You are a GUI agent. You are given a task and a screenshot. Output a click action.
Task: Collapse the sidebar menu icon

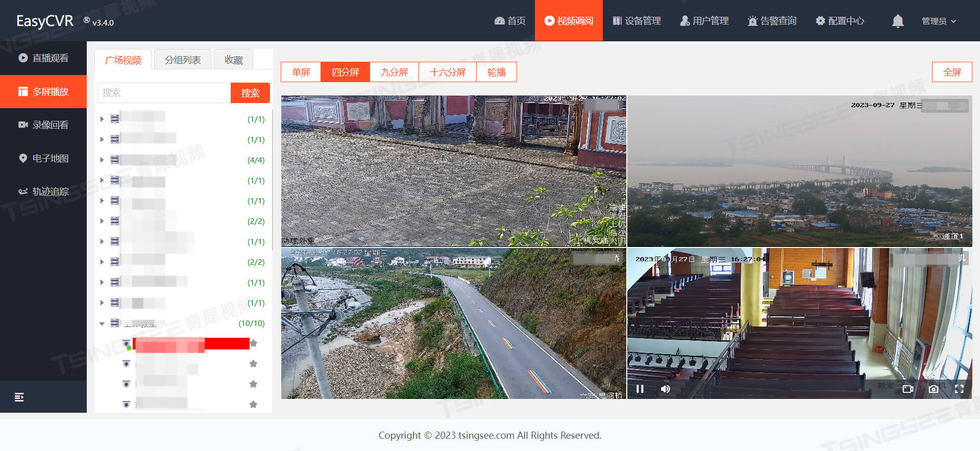click(19, 397)
